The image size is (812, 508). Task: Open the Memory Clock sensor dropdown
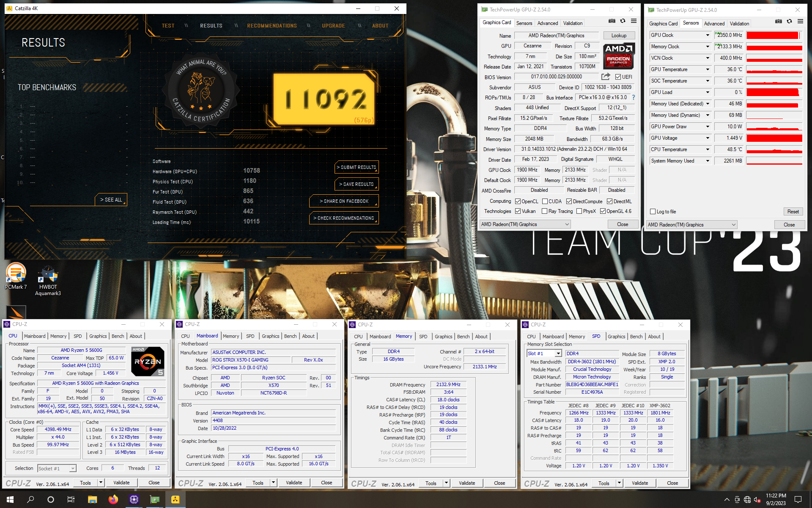click(x=707, y=47)
